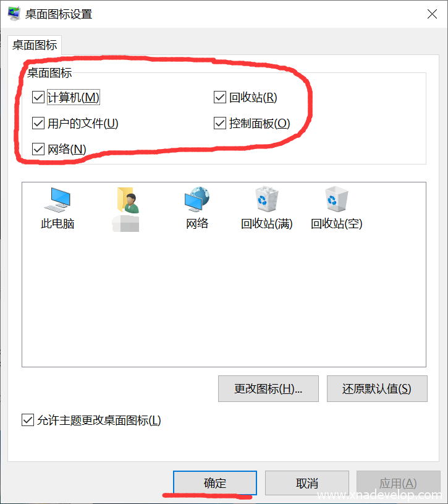Click the 还原默认值(S) button
Image resolution: width=448 pixels, height=504 pixels.
377,388
